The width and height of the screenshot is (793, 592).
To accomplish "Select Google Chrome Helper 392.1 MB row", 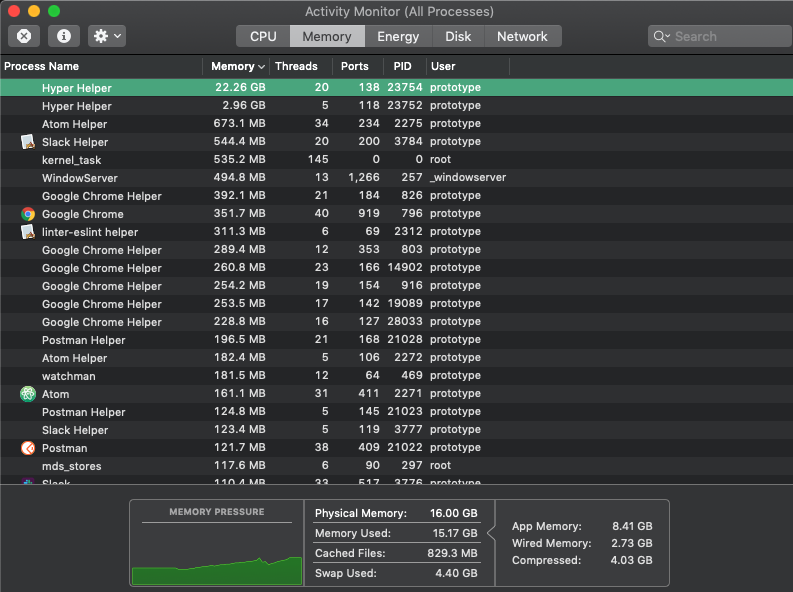I will pyautogui.click(x=396, y=196).
